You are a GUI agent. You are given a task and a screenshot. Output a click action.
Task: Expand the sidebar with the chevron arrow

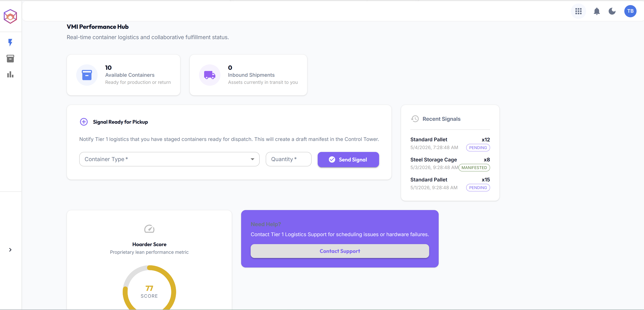pyautogui.click(x=10, y=250)
